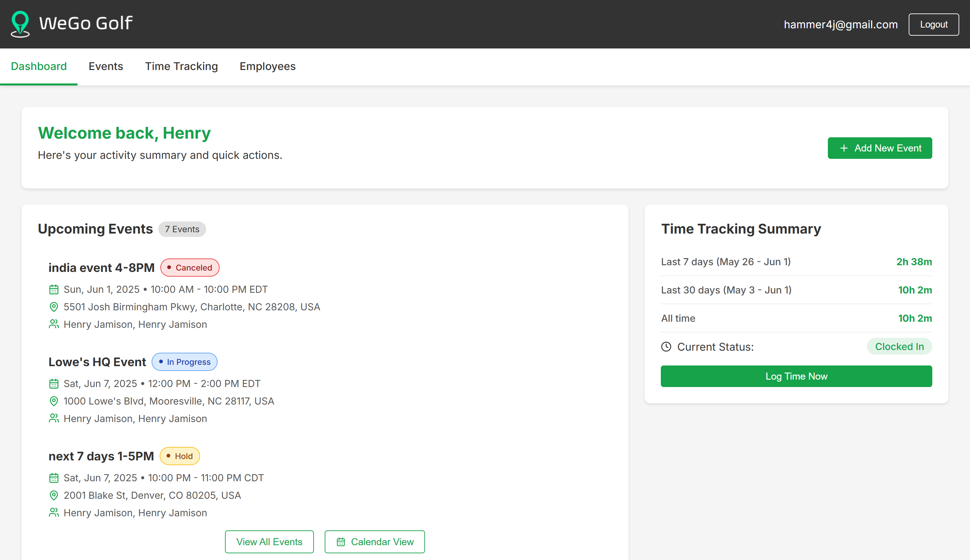Click the Logout button
This screenshot has height=560, width=970.
934,25
